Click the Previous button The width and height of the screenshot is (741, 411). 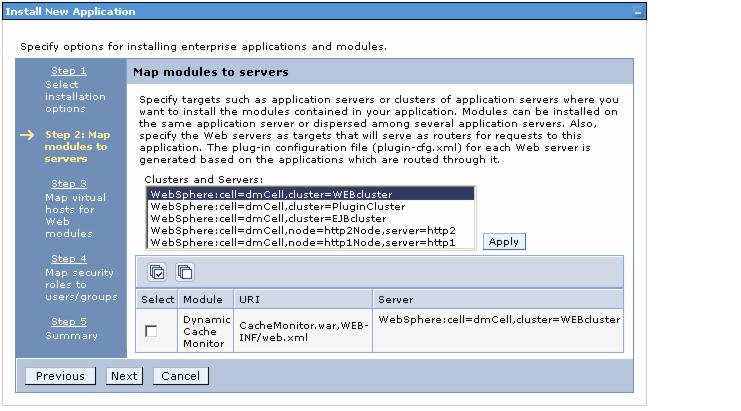[x=60, y=376]
